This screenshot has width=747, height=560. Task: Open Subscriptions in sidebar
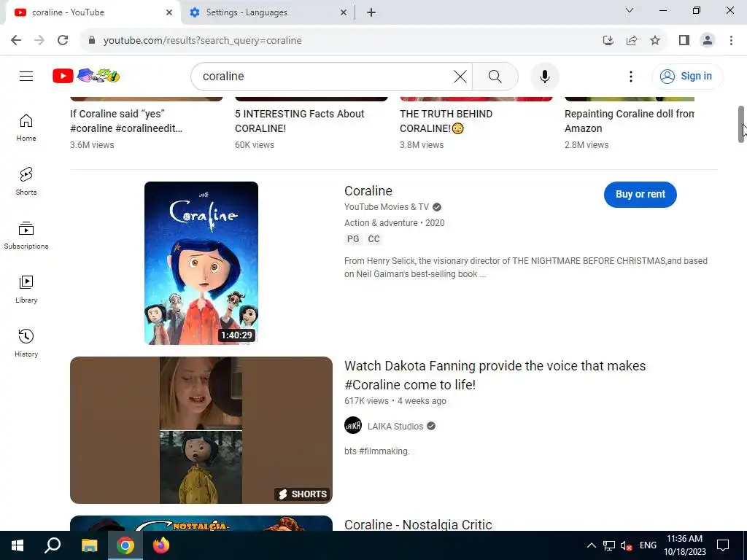click(26, 236)
